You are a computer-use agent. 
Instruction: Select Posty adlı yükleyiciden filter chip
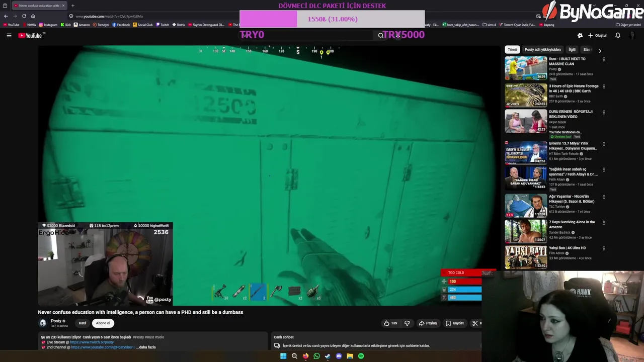point(542,50)
